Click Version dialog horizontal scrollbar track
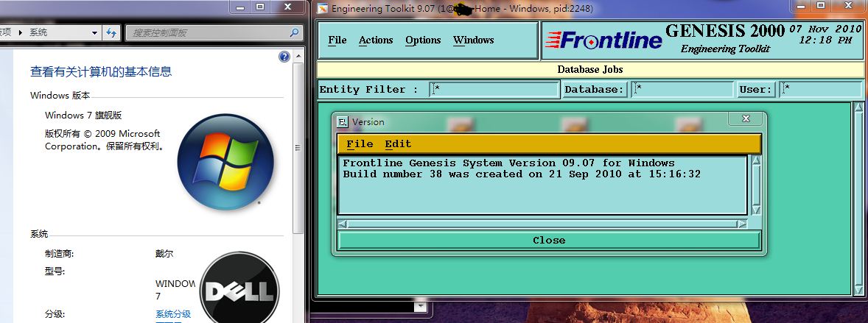The width and height of the screenshot is (868, 323). point(542,224)
